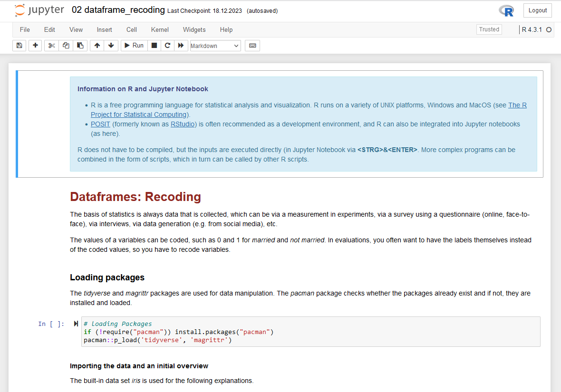The height and width of the screenshot is (392, 561).
Task: Click the Logout button
Action: pos(538,10)
